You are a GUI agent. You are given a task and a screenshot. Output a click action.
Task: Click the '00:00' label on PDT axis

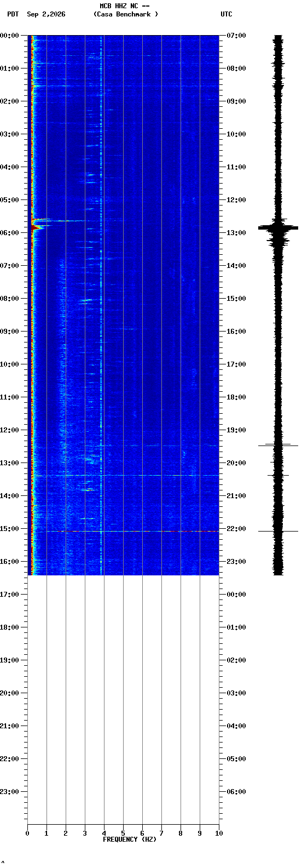click(x=9, y=36)
